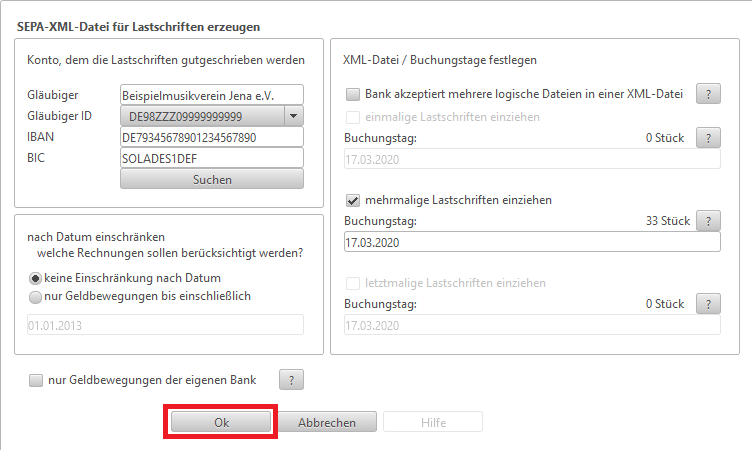Click help icon for einmalige Lastschriften Buchungstag
This screenshot has height=450, width=752.
708,138
